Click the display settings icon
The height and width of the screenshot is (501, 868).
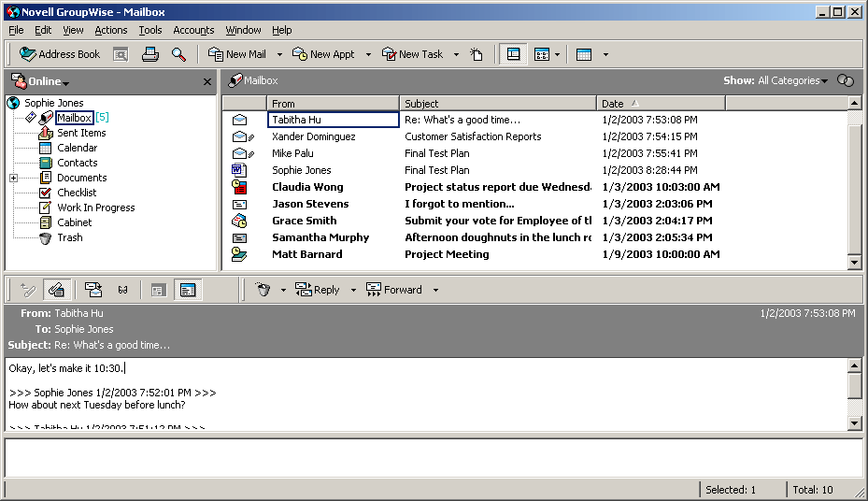(541, 54)
